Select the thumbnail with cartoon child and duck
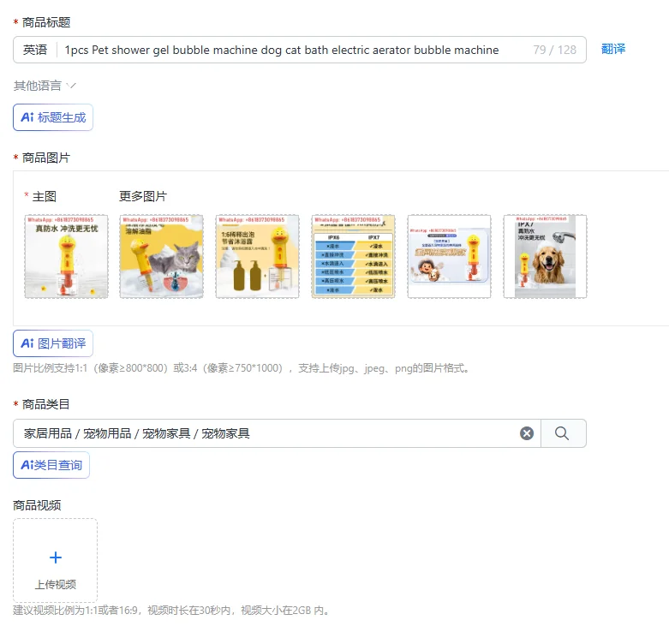This screenshot has height=644, width=669. point(449,256)
